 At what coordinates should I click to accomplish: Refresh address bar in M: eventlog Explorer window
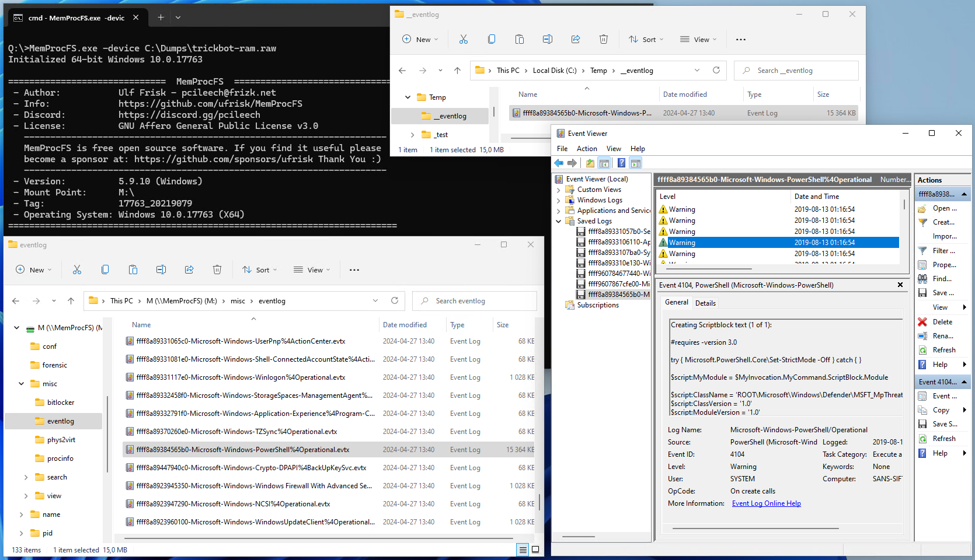(395, 300)
